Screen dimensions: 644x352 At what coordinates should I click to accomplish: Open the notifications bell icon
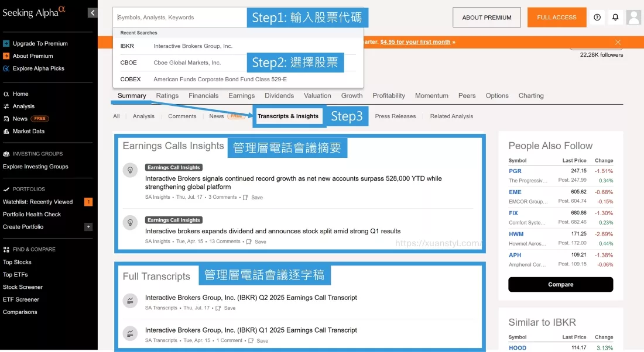coord(615,18)
